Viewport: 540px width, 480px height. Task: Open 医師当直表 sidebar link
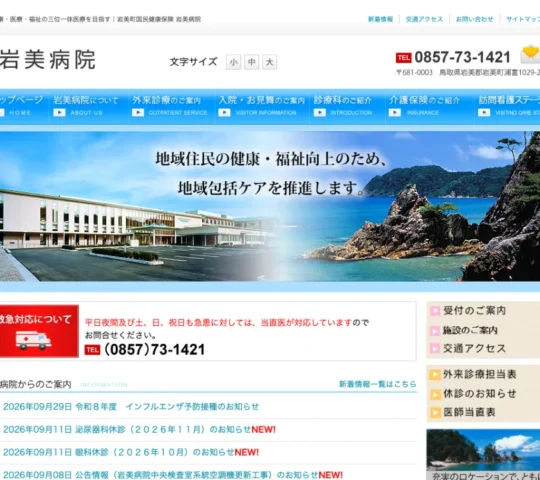tap(469, 412)
